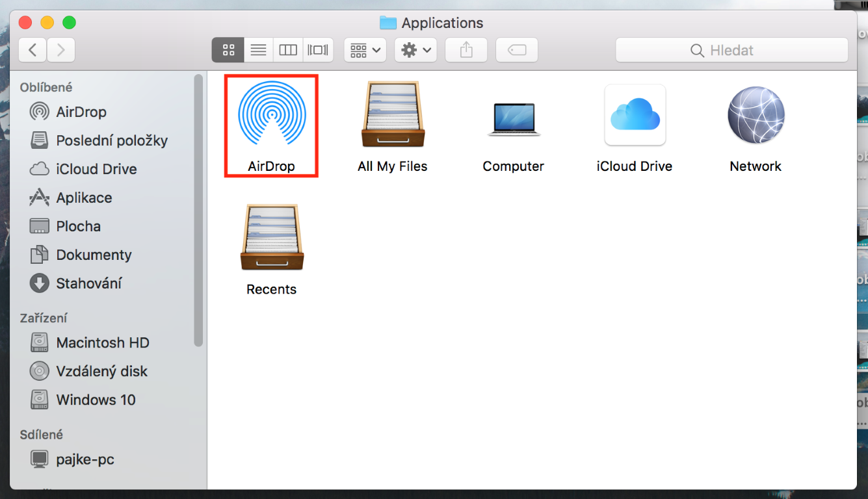The height and width of the screenshot is (499, 868).
Task: Click the Edit Tags toolbar button
Action: pyautogui.click(x=517, y=50)
